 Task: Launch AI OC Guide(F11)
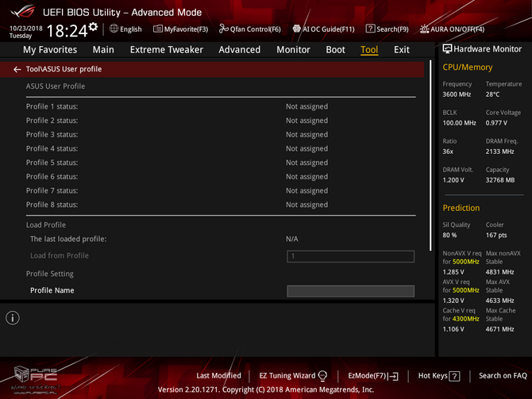(x=328, y=29)
